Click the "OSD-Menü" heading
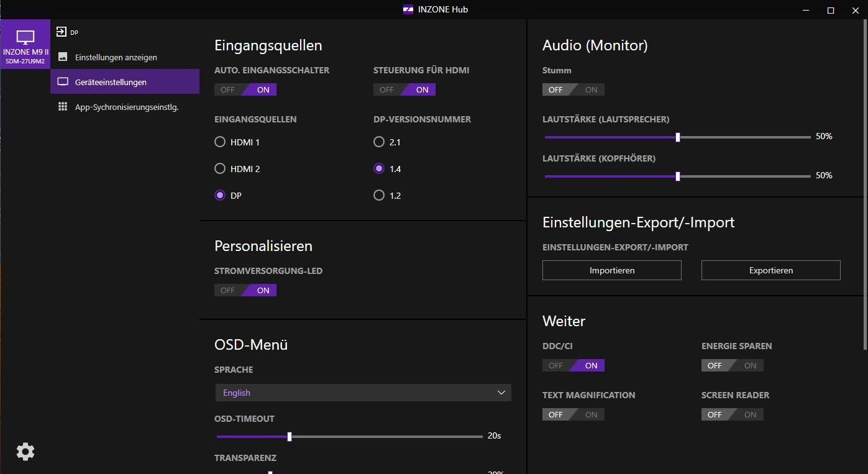Viewport: 868px width, 474px height. pyautogui.click(x=251, y=345)
